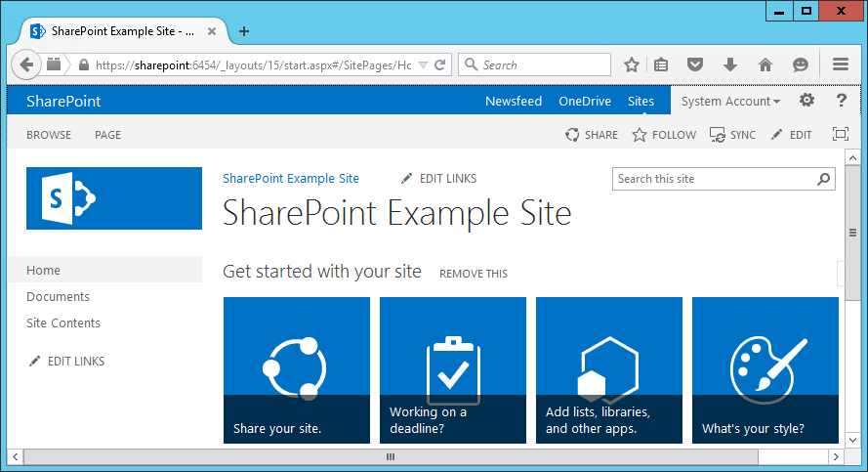The height and width of the screenshot is (472, 868).
Task: Click the SharePoint Example Site breadcrumb link
Action: point(291,179)
